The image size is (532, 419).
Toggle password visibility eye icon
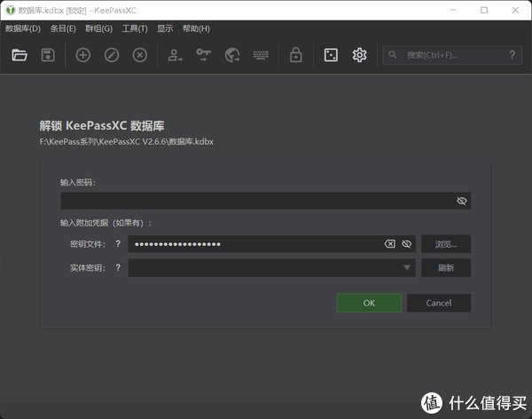[x=462, y=201]
